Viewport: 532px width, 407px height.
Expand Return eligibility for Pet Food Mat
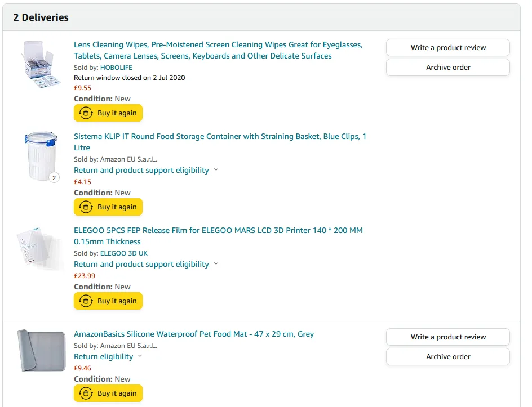point(104,356)
